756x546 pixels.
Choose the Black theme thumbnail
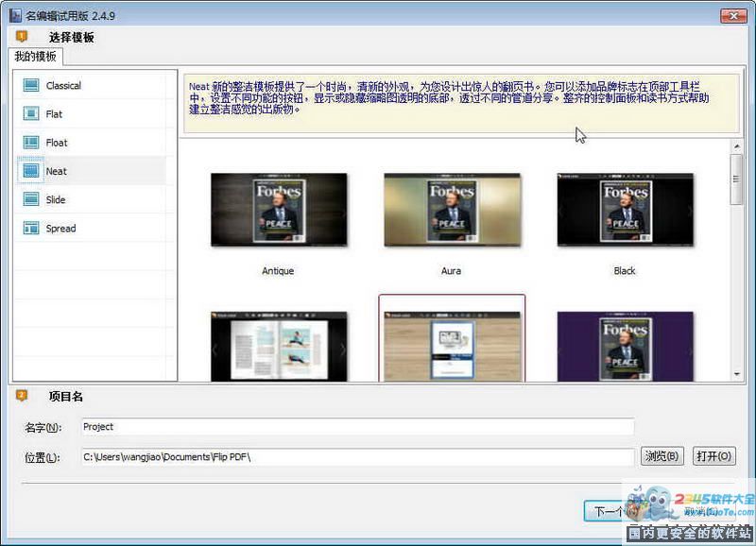tap(626, 210)
